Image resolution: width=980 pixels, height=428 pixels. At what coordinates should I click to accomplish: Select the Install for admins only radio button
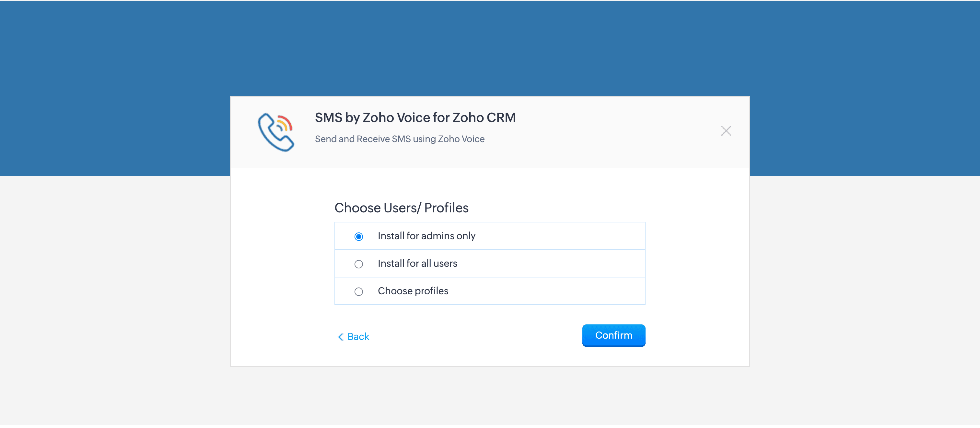pyautogui.click(x=358, y=236)
